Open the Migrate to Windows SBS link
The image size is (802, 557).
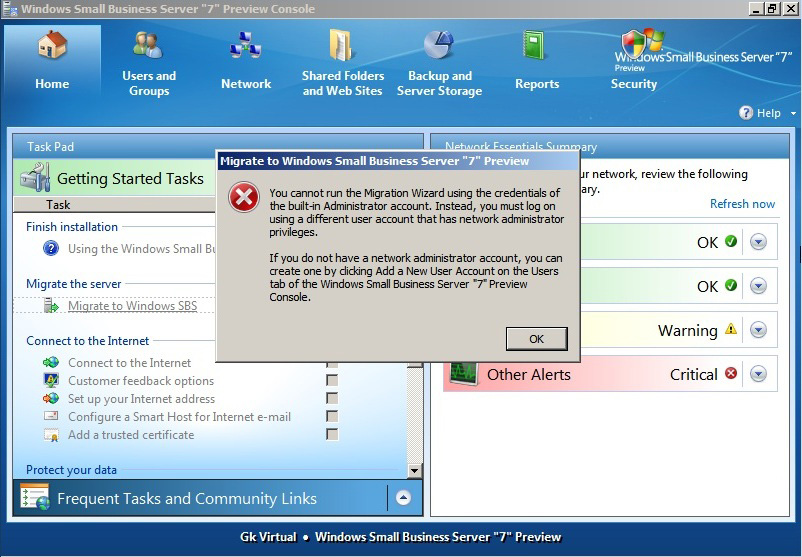pos(132,306)
